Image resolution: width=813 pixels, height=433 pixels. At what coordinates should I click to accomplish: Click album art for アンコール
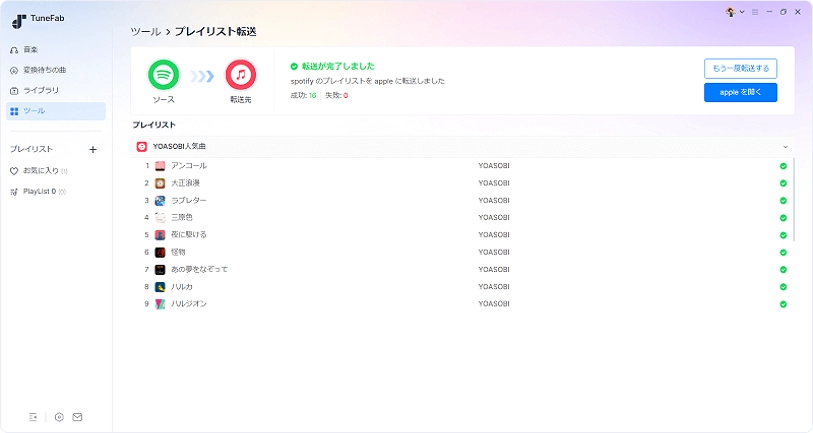160,166
